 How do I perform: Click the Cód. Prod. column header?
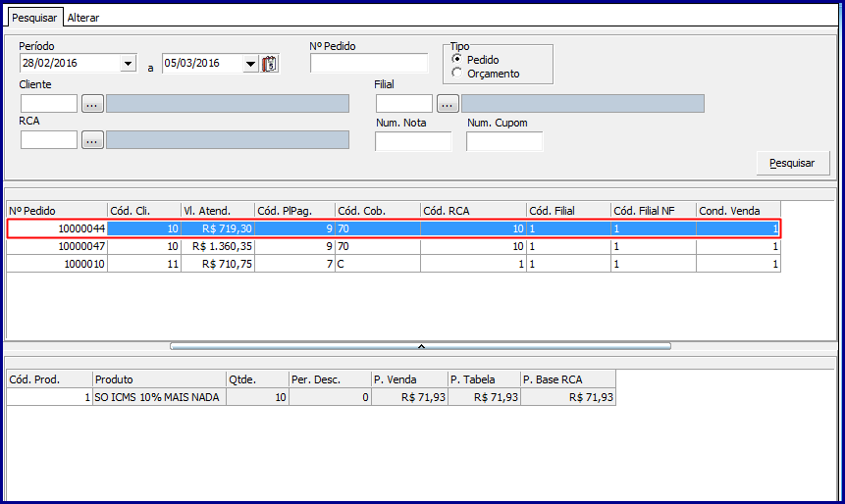coord(50,379)
